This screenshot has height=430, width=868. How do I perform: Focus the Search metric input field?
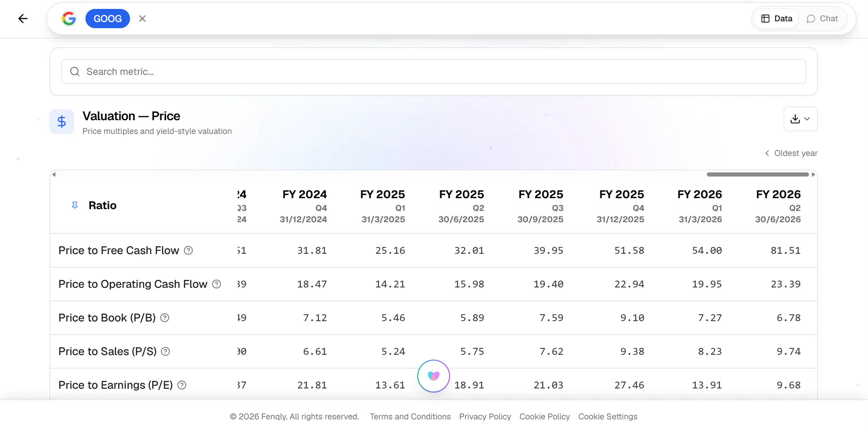434,71
